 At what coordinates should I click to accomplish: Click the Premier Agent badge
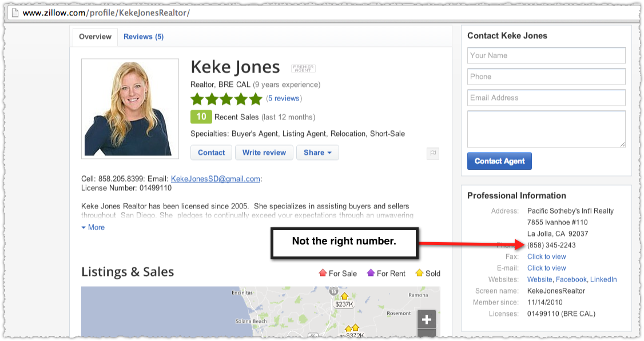click(x=303, y=68)
